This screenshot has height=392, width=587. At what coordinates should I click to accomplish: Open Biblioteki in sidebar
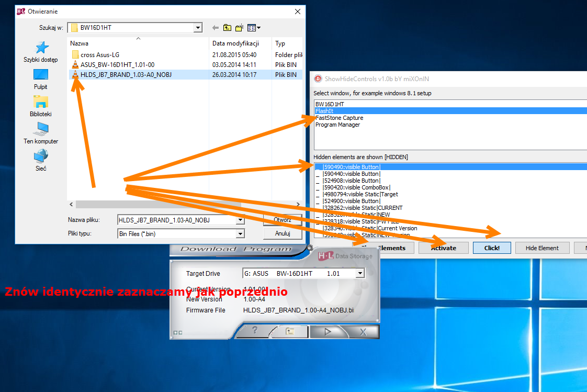[41, 106]
